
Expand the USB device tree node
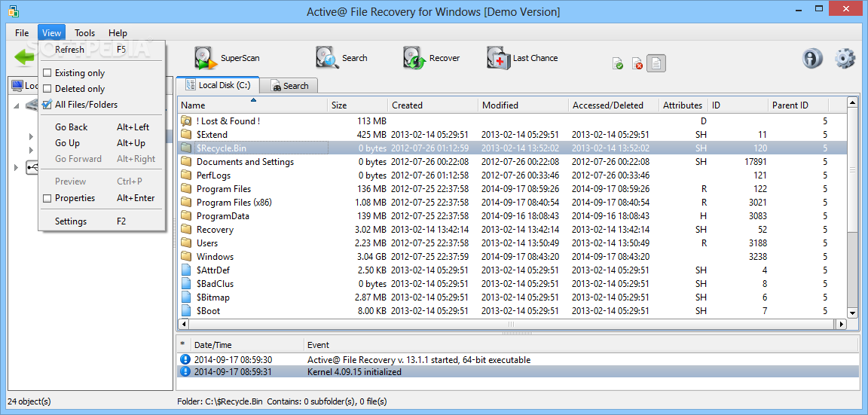click(x=16, y=167)
